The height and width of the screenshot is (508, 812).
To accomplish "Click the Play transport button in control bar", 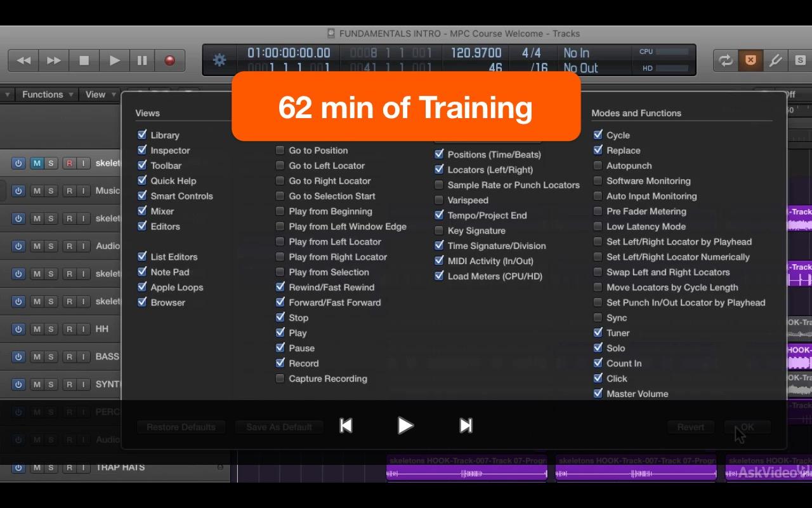I will pyautogui.click(x=114, y=60).
